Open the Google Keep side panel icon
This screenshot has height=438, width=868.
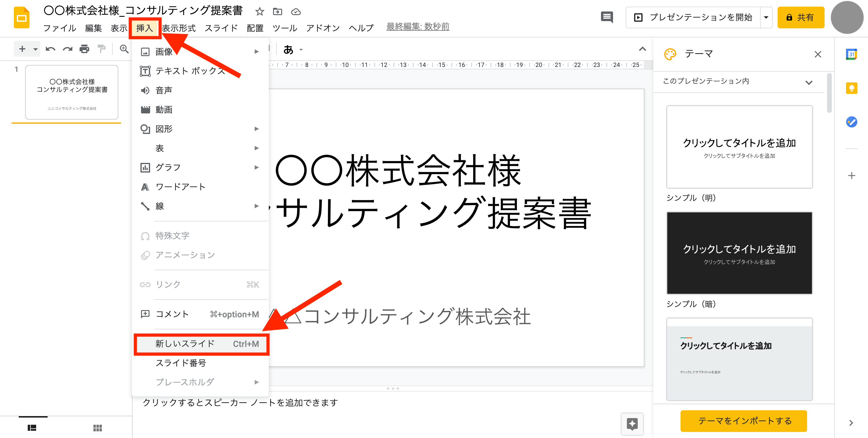click(x=851, y=88)
